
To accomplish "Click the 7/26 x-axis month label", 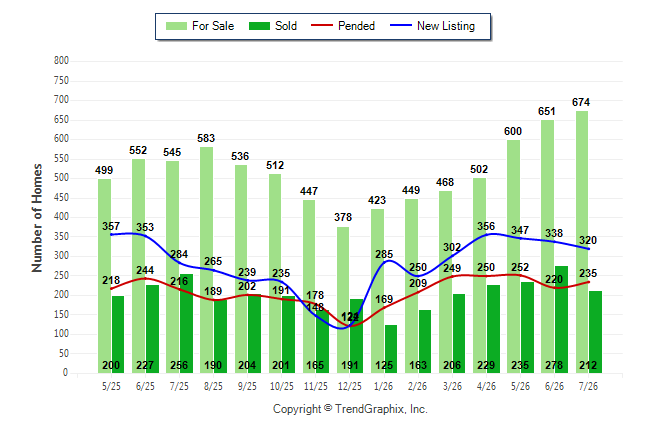I will pyautogui.click(x=588, y=386).
